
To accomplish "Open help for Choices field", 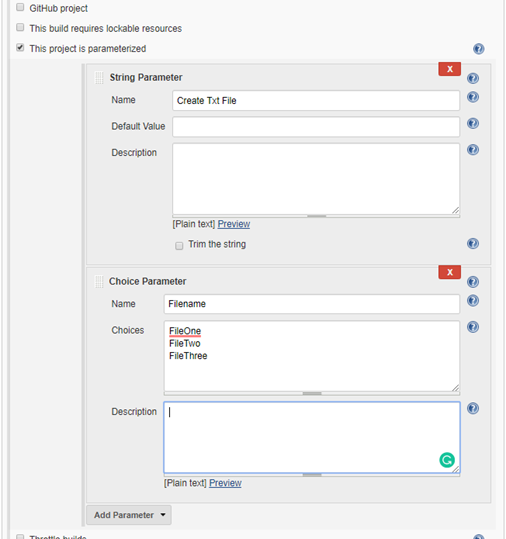I will (473, 327).
